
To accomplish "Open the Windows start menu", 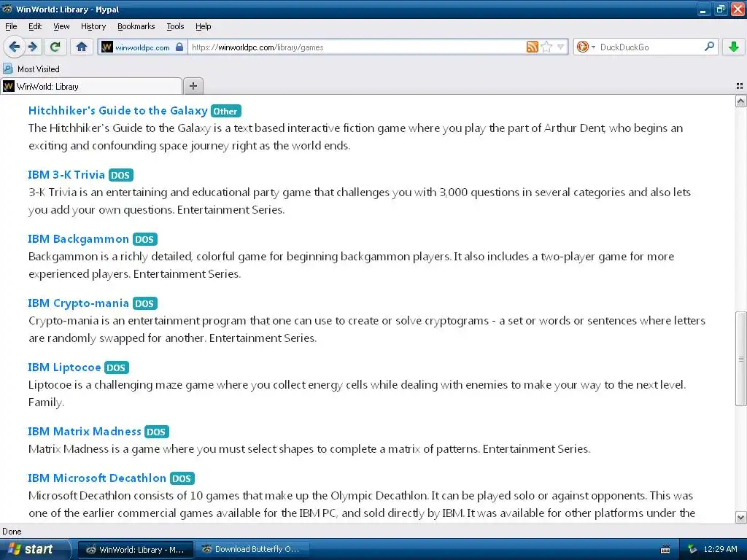I will pos(34,550).
